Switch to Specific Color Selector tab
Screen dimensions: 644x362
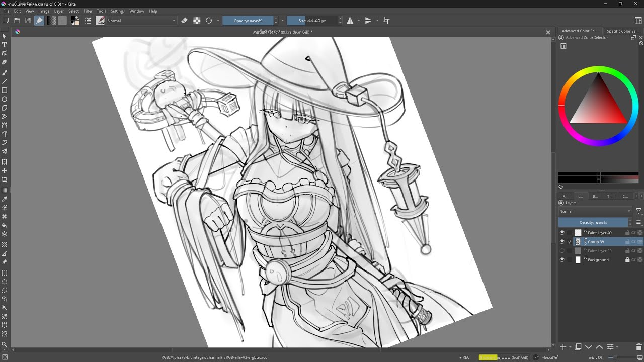tap(623, 31)
